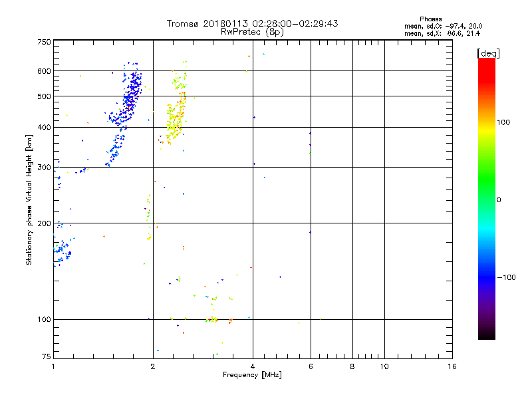Click the x-axis tick label '2'

click(x=153, y=366)
